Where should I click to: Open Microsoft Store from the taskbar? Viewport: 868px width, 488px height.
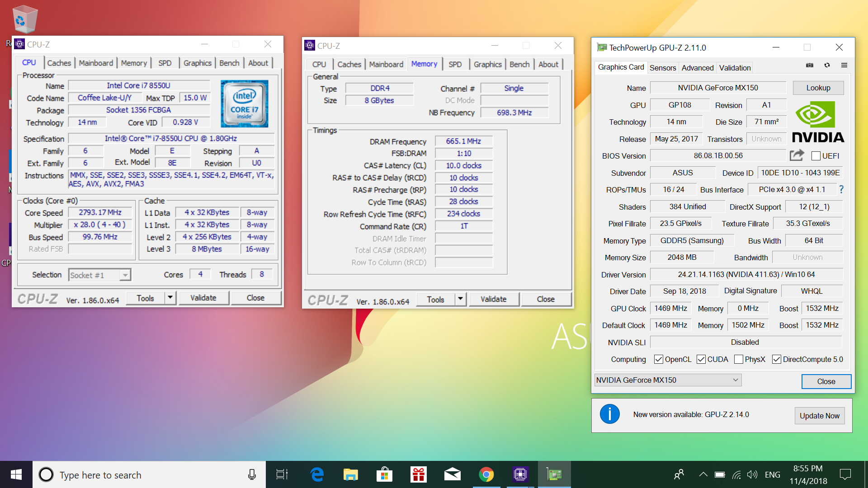pyautogui.click(x=384, y=474)
